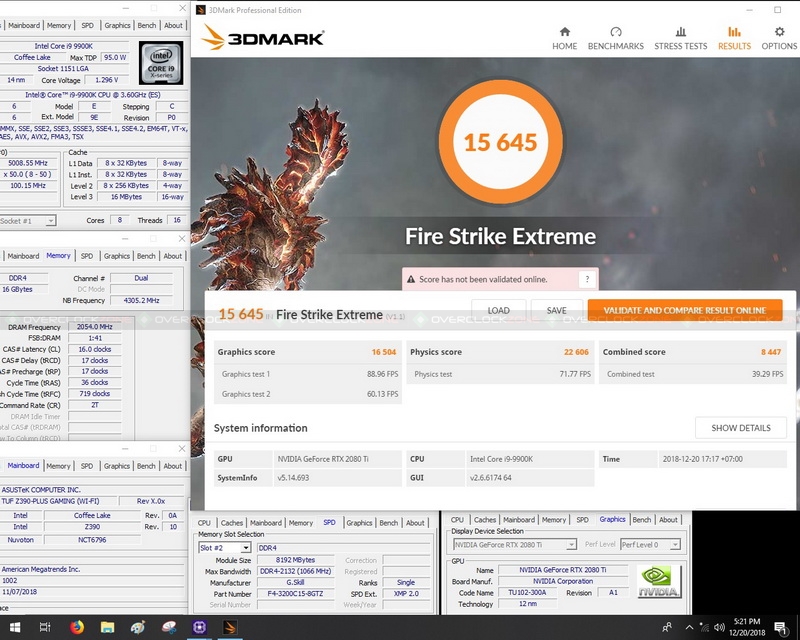
Task: Click Graphics tab in the NVIDIA Graphics window
Action: [x=612, y=519]
